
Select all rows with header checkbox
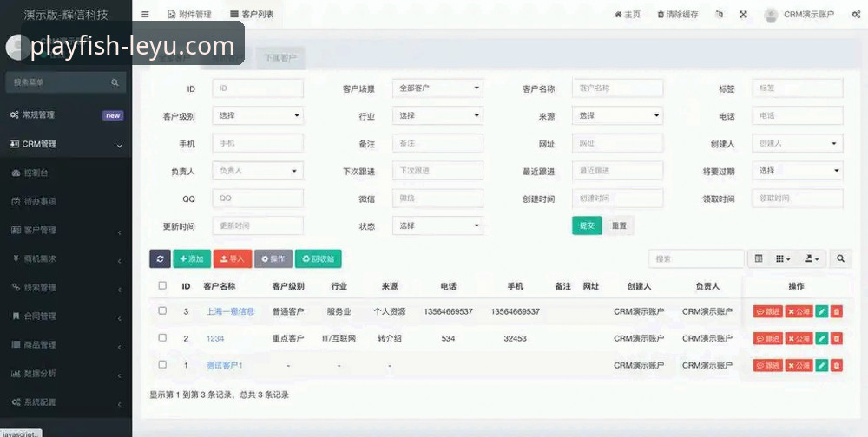(162, 285)
